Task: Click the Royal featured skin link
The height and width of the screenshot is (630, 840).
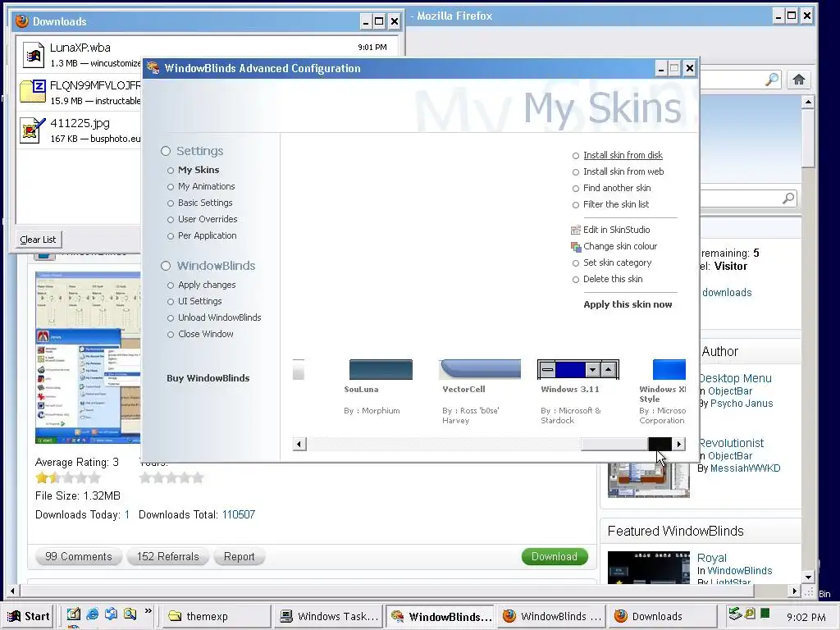Action: click(711, 558)
